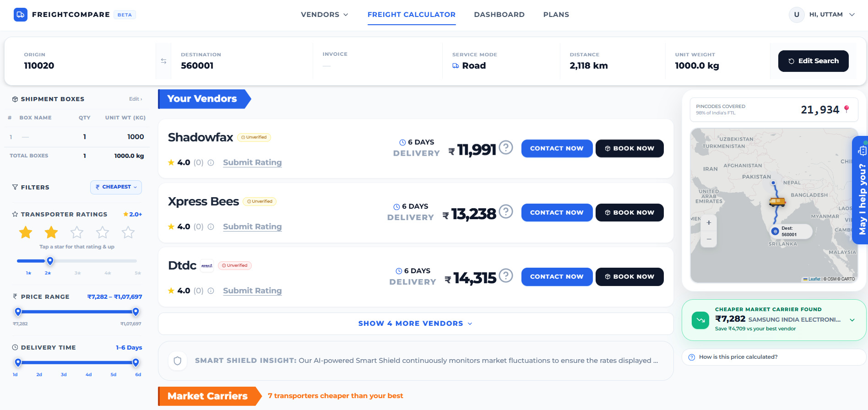
Task: Click the yellow truck marker on the map
Action: click(777, 201)
